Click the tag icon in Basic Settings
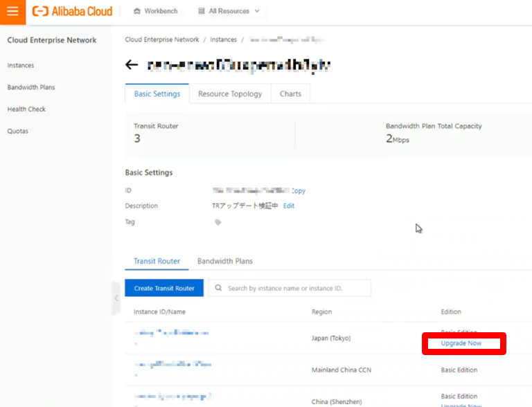 [x=218, y=222]
